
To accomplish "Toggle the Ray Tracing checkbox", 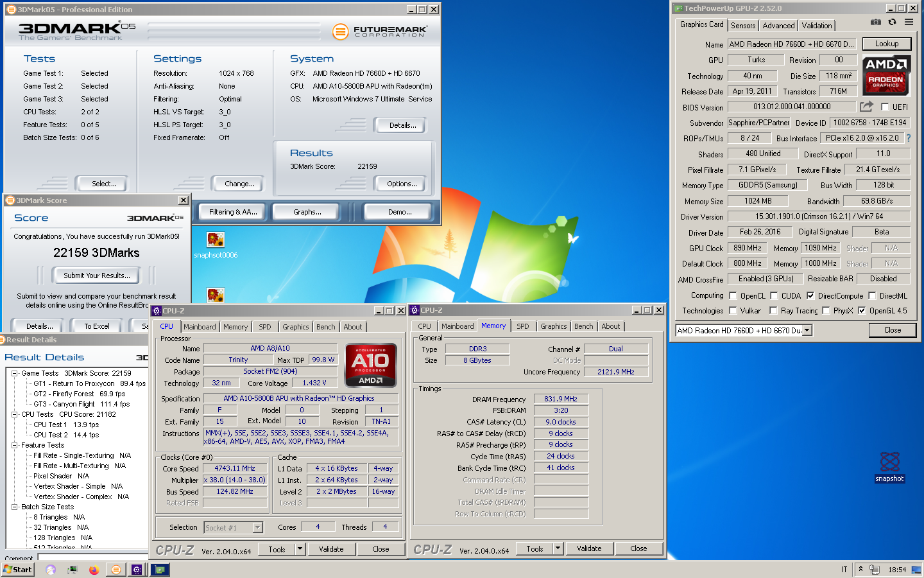I will [774, 311].
